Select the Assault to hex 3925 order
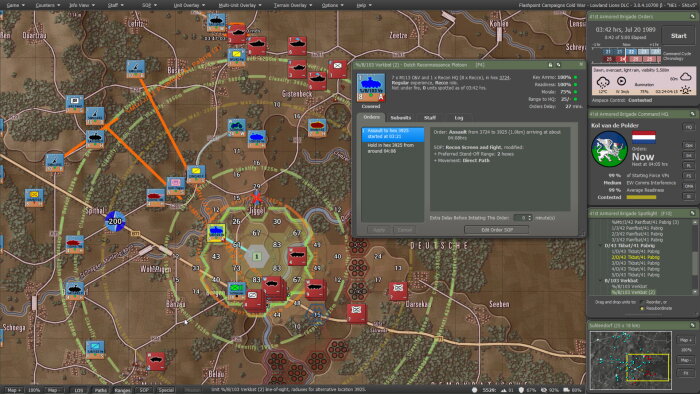Image resolution: width=700 pixels, height=394 pixels. coord(393,134)
